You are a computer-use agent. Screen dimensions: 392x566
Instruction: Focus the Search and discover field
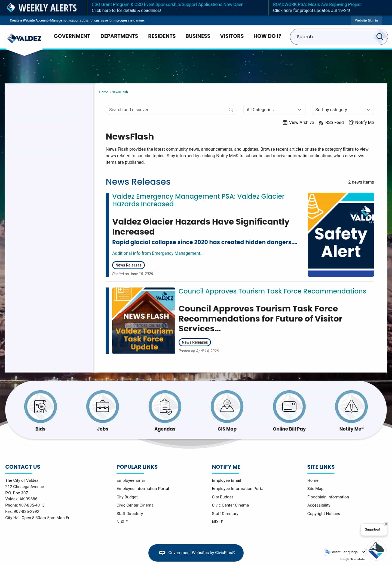click(167, 110)
